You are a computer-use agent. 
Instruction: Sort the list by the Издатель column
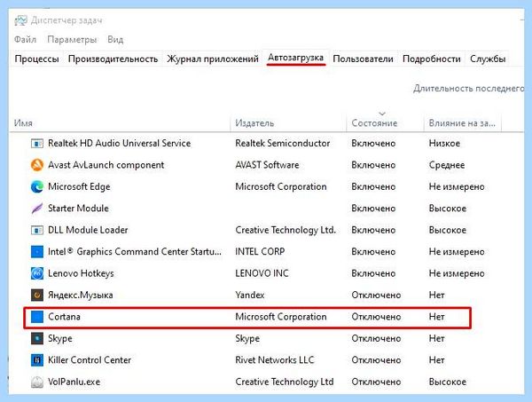point(254,123)
